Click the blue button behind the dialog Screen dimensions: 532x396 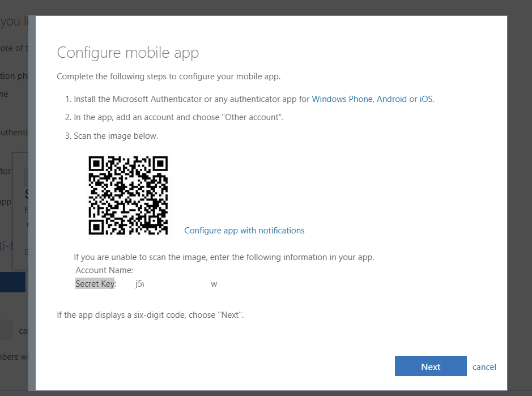pos(12,282)
